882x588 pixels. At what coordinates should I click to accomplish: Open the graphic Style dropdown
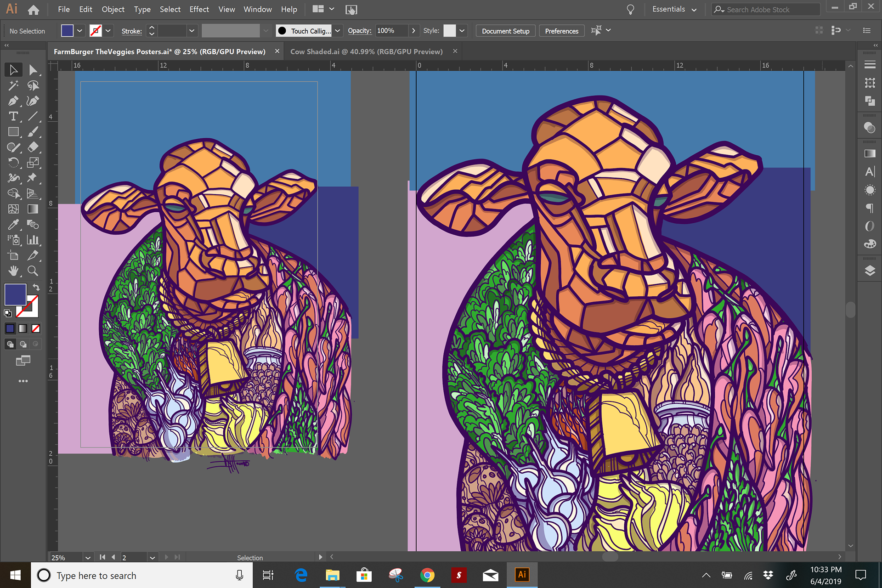(x=462, y=31)
